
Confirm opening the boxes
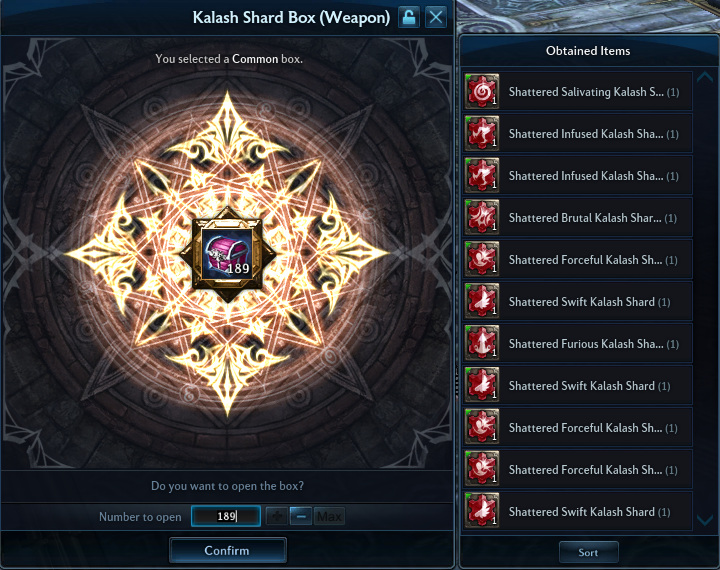coord(228,550)
